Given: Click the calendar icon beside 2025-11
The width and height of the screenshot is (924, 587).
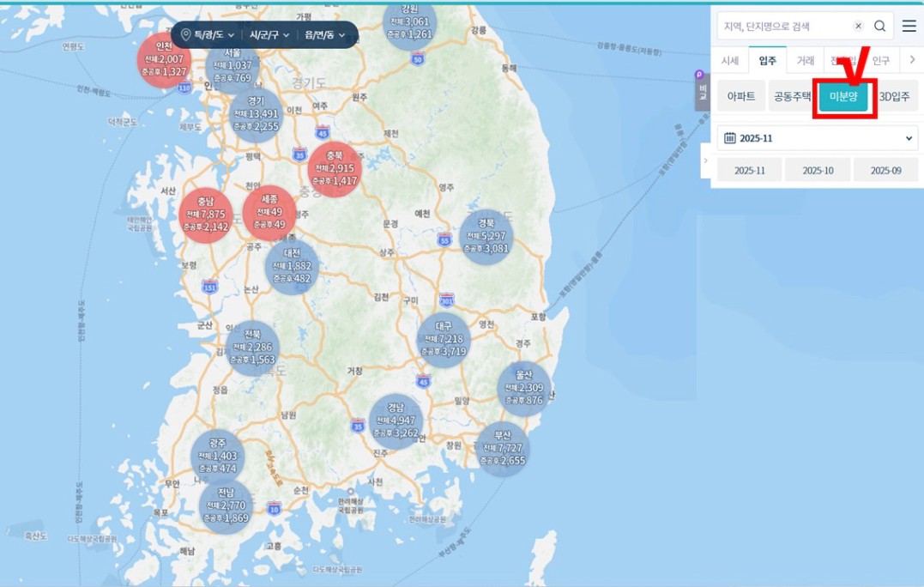Looking at the screenshot, I should click(x=730, y=138).
